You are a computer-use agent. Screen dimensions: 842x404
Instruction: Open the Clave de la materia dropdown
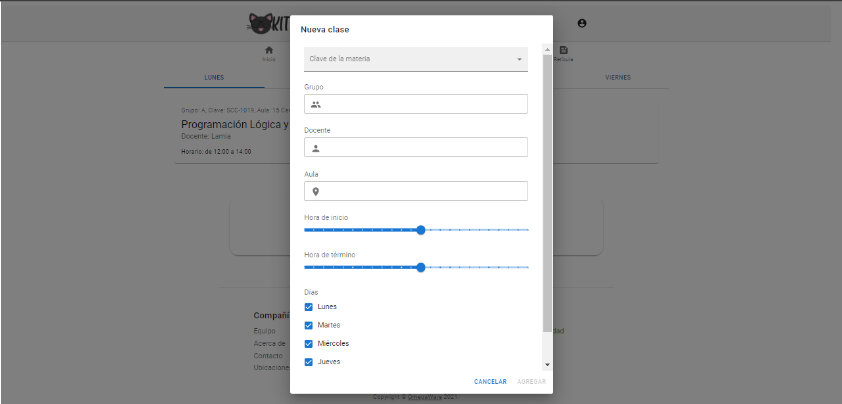416,59
